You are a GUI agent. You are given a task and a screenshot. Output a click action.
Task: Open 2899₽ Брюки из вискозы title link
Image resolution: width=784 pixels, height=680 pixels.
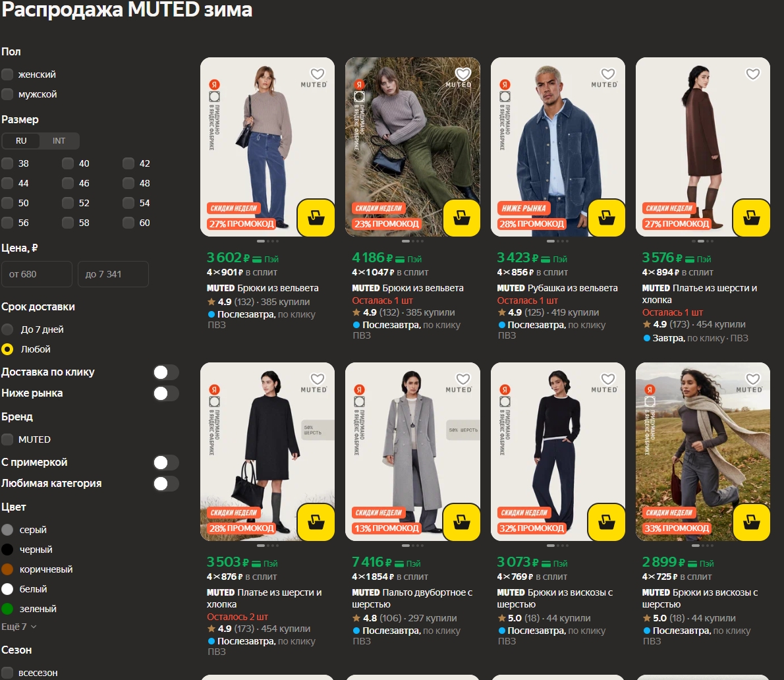click(700, 598)
